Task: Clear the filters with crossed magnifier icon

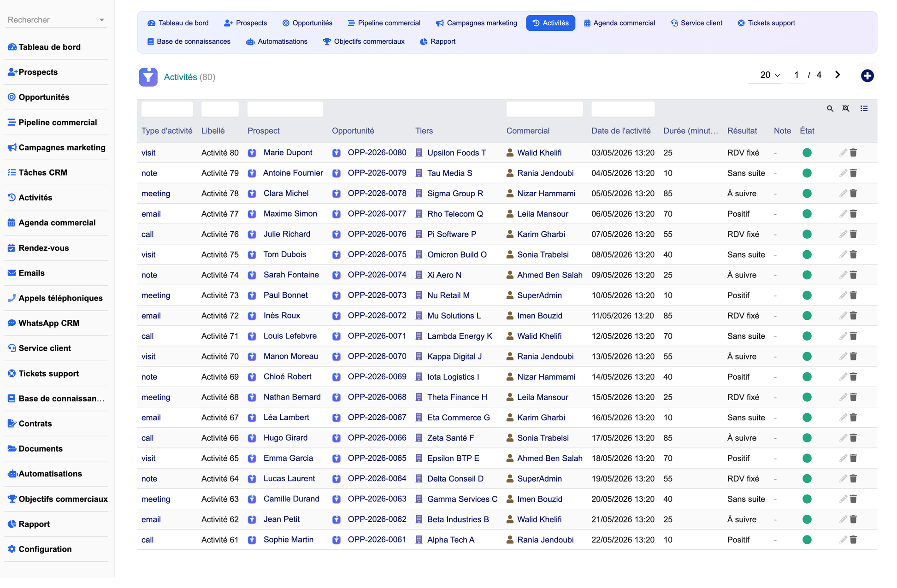Action: 846,109
